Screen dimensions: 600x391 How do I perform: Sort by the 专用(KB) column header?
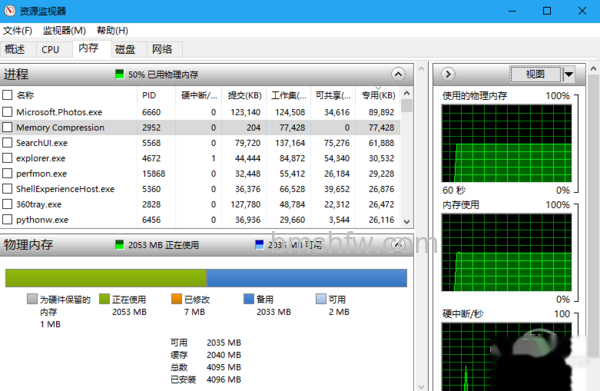[378, 95]
